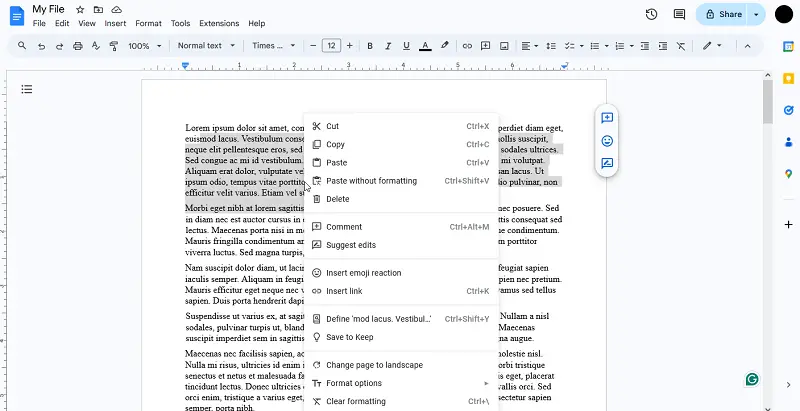Click the move to folder icon
800x411 pixels.
click(98, 10)
